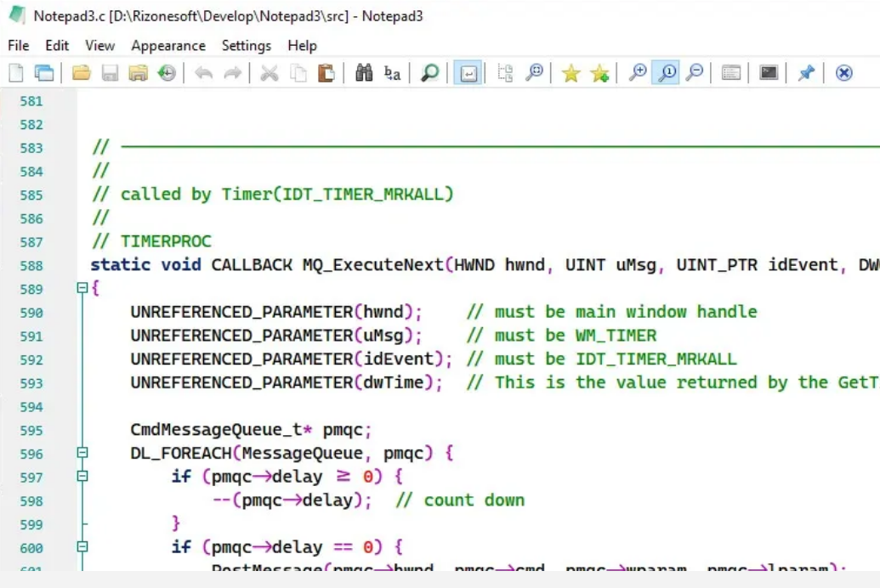Paste from clipboard using the toolbar icon

point(326,73)
